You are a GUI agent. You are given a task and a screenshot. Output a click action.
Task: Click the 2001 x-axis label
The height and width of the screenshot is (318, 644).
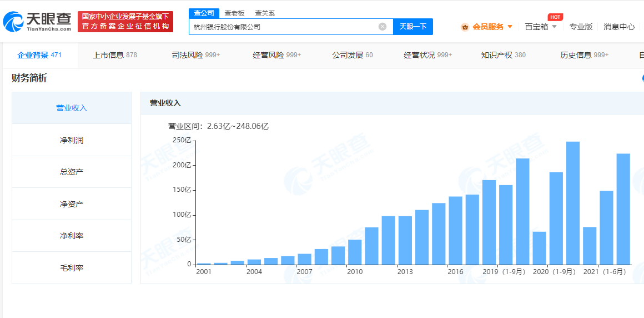pyautogui.click(x=204, y=272)
